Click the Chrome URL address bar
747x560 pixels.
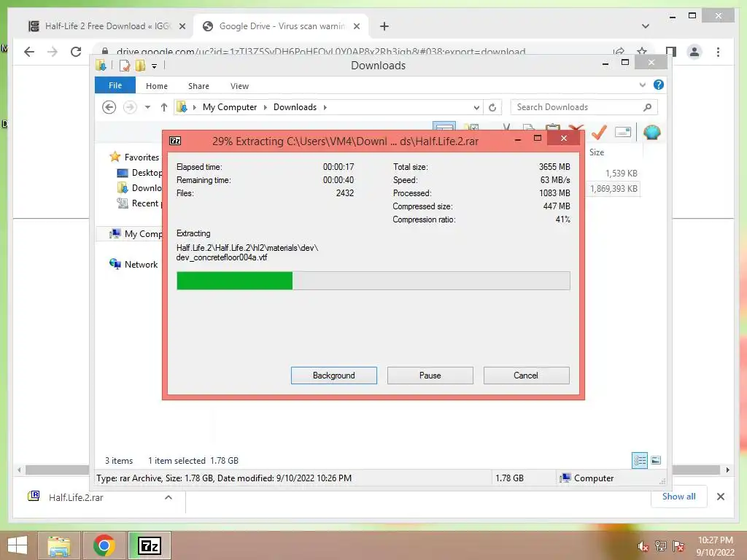click(x=320, y=52)
